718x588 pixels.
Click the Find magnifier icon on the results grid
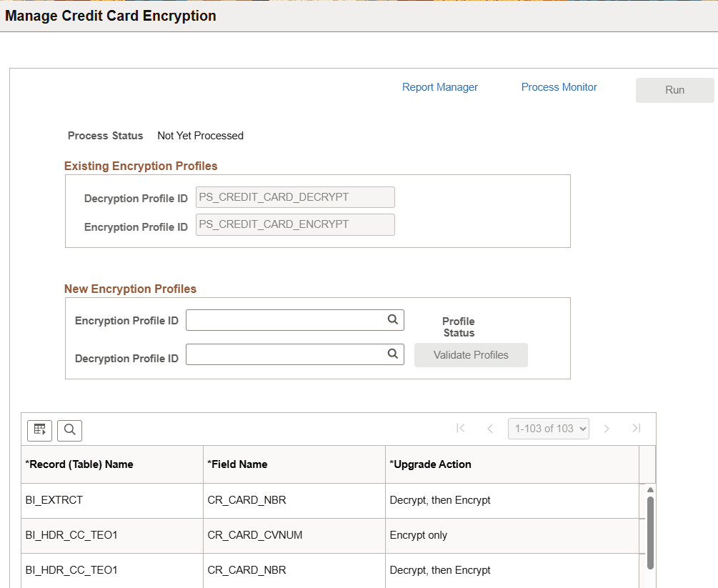click(x=68, y=430)
